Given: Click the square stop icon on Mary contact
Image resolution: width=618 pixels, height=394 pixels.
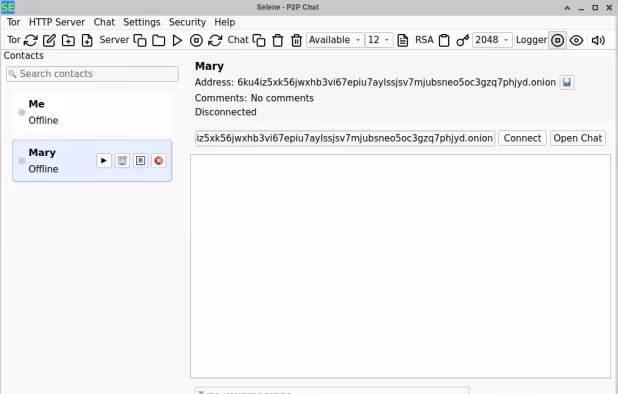Looking at the screenshot, I should click(x=141, y=161).
